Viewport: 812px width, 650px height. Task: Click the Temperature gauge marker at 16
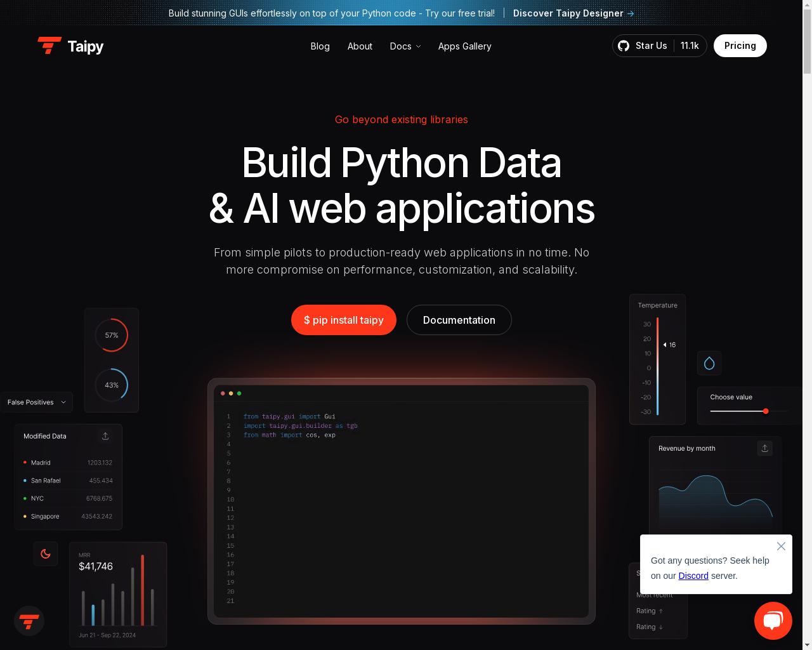coord(669,345)
